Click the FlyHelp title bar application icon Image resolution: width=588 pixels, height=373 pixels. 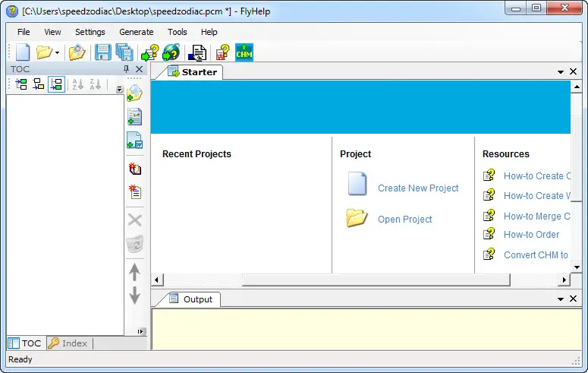click(12, 11)
